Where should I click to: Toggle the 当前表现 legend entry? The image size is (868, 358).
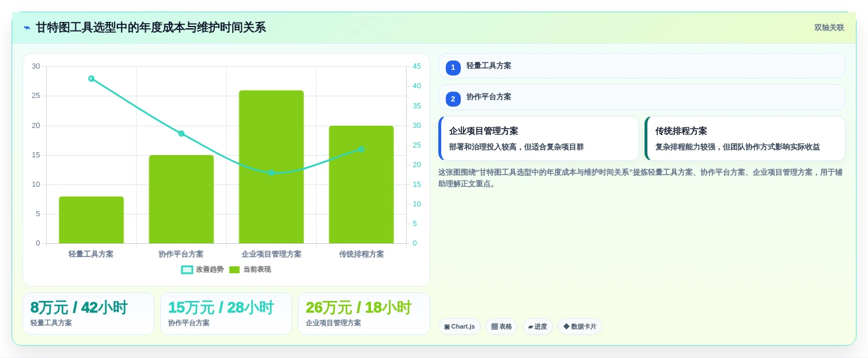pyautogui.click(x=250, y=269)
